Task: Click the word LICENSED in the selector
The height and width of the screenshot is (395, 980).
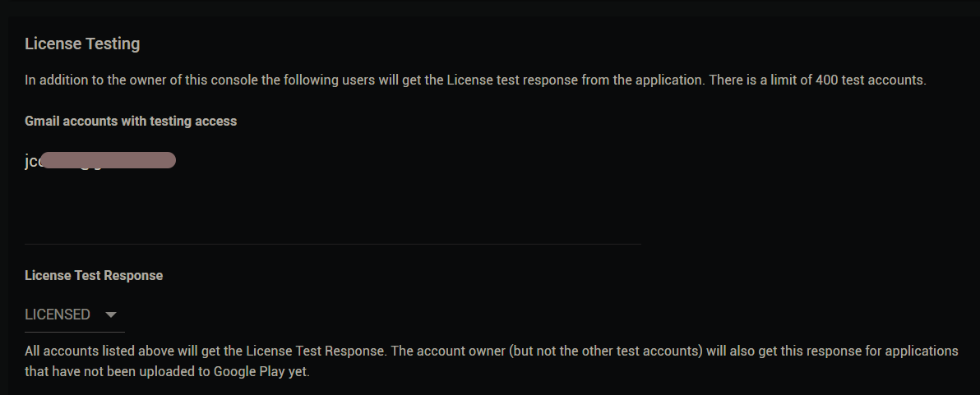Action: tap(58, 315)
